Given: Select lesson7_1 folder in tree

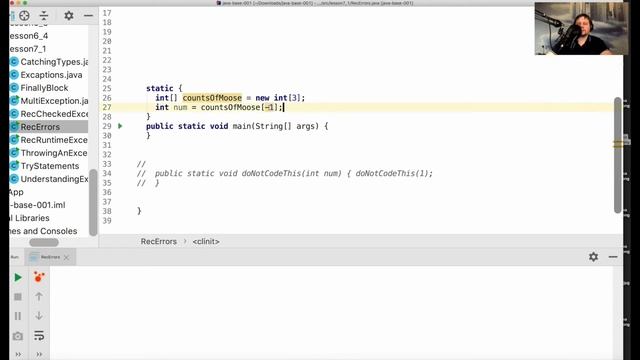Looking at the screenshot, I should [28, 49].
